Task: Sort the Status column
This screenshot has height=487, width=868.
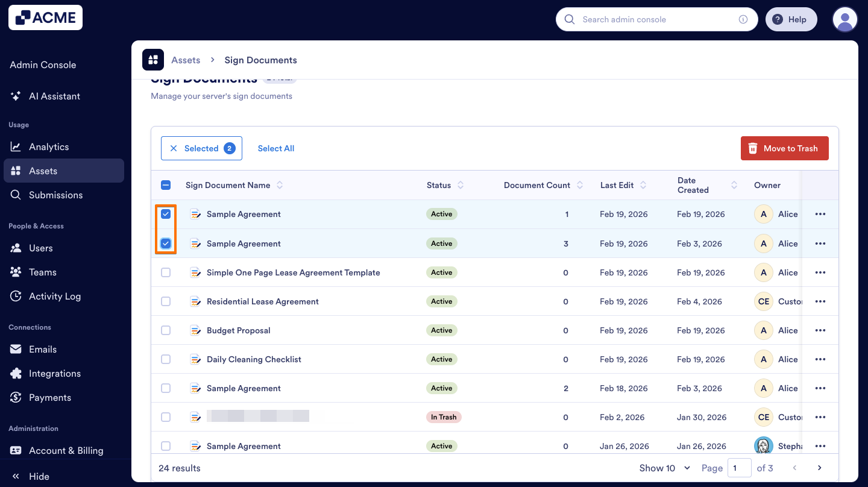Action: point(461,185)
